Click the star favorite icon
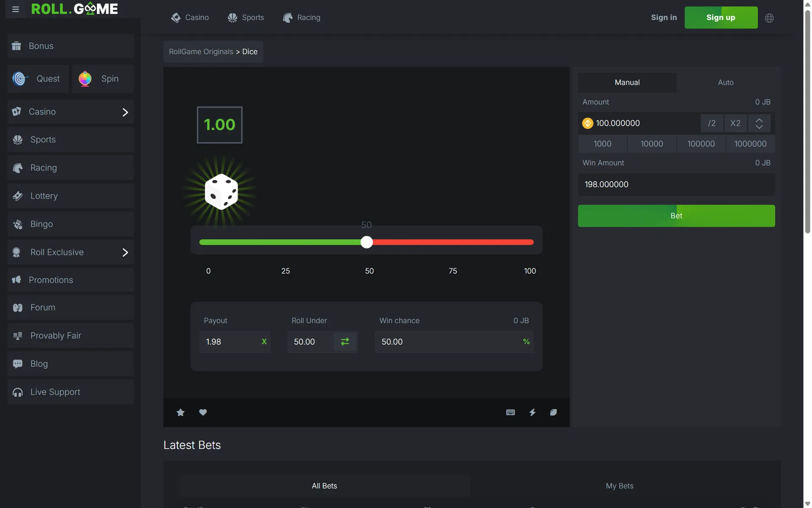812x508 pixels. coord(181,412)
